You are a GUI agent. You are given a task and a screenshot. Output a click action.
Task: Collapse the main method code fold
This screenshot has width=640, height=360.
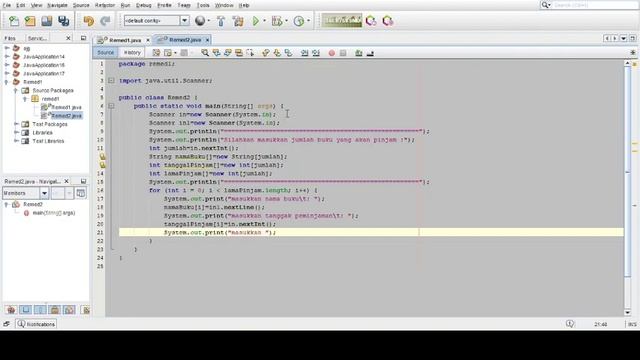point(111,106)
